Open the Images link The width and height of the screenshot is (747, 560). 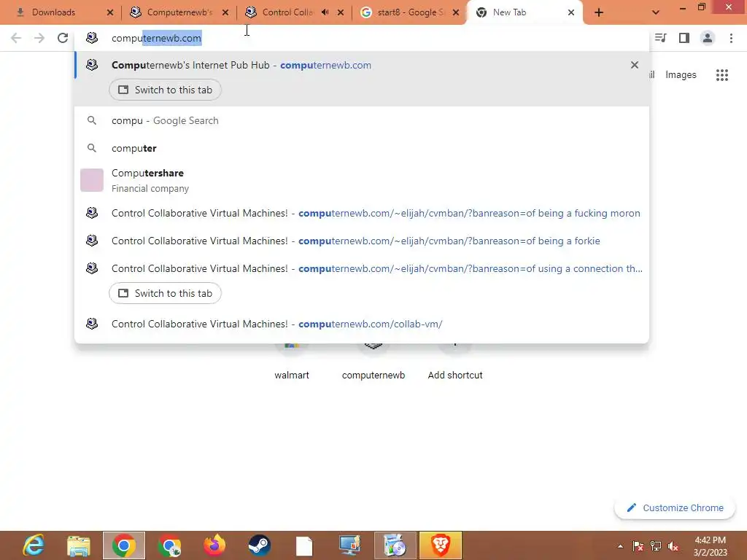(681, 75)
